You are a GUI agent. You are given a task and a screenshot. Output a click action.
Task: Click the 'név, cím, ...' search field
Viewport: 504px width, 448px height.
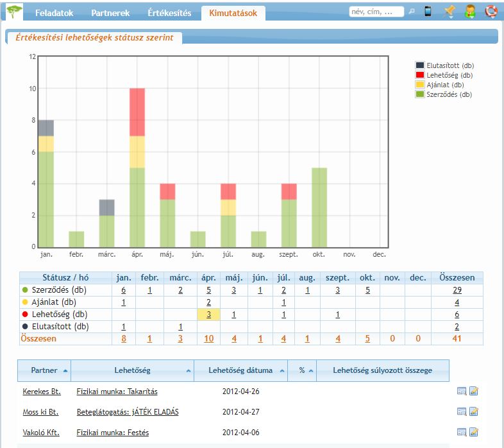tap(376, 12)
